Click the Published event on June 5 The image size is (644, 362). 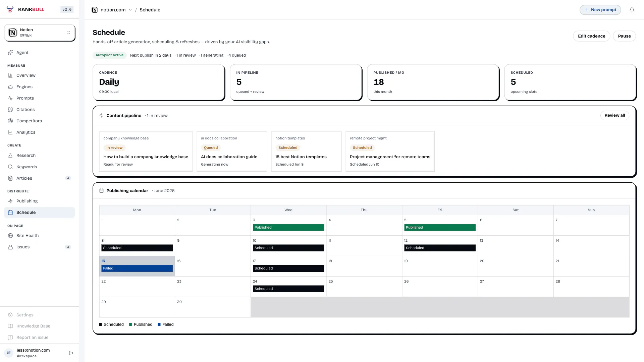440,228
